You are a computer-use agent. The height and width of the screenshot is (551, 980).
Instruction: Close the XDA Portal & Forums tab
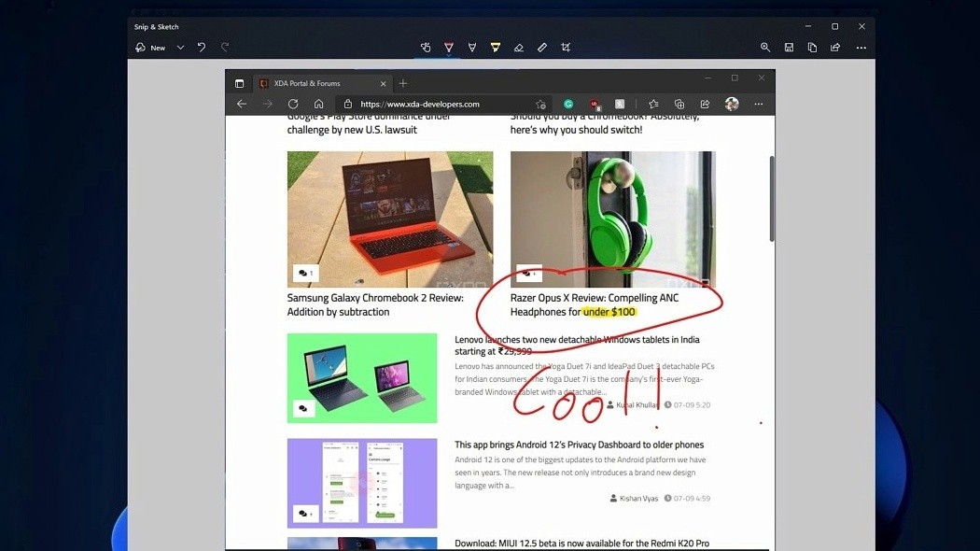(383, 83)
